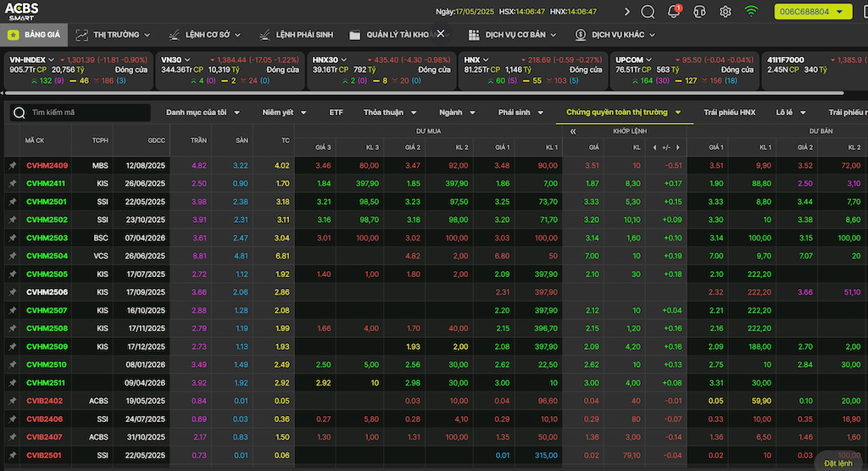
Task: Open warrant CVHM2409 symbol link
Action: [47, 165]
